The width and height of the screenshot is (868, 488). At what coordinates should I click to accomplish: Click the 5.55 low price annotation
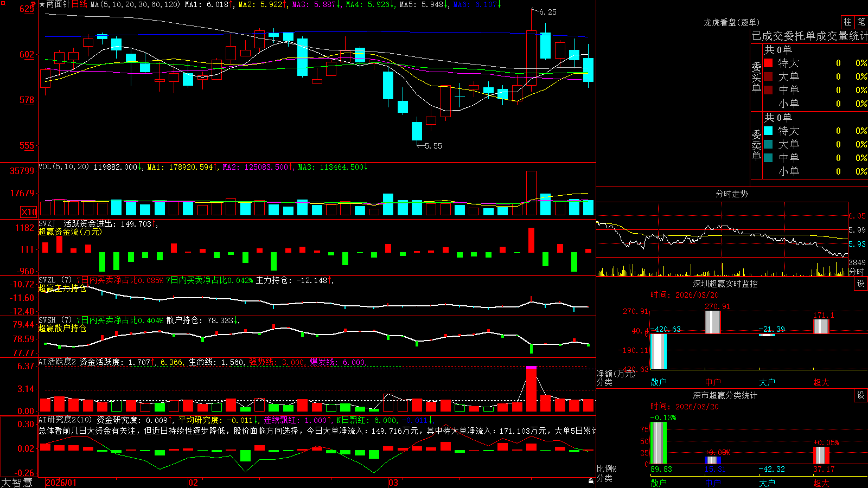coord(433,146)
